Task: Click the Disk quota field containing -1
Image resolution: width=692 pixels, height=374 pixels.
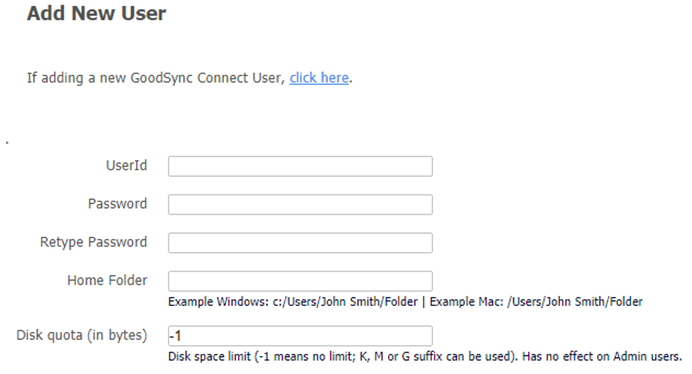Action: pyautogui.click(x=300, y=336)
